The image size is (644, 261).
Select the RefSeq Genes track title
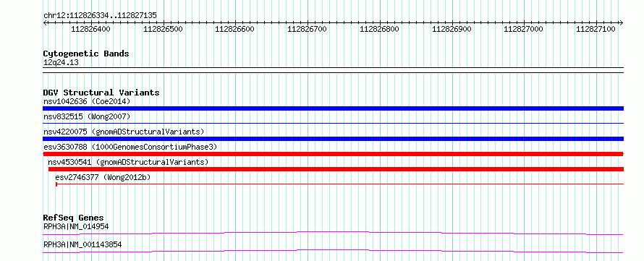tap(74, 218)
